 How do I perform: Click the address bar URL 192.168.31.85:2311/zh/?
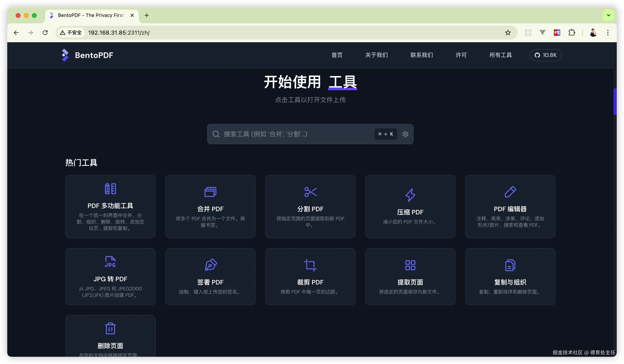[119, 33]
